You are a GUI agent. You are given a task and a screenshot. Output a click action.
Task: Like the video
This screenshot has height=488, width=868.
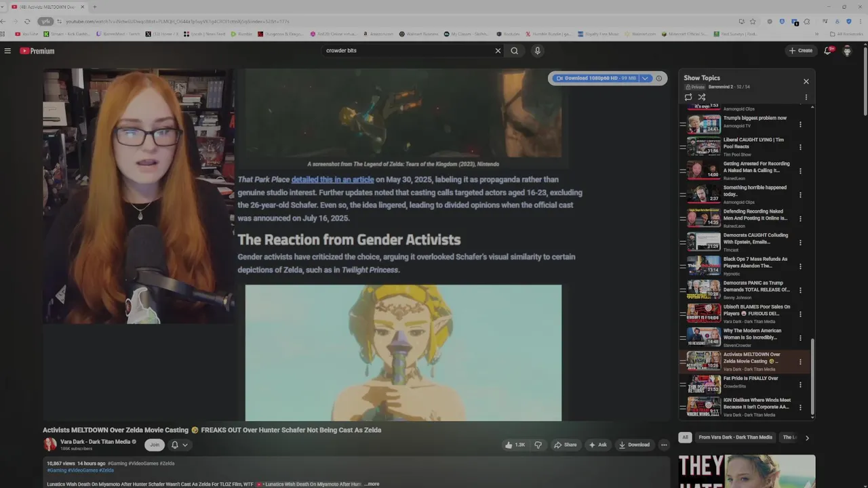pos(515,445)
